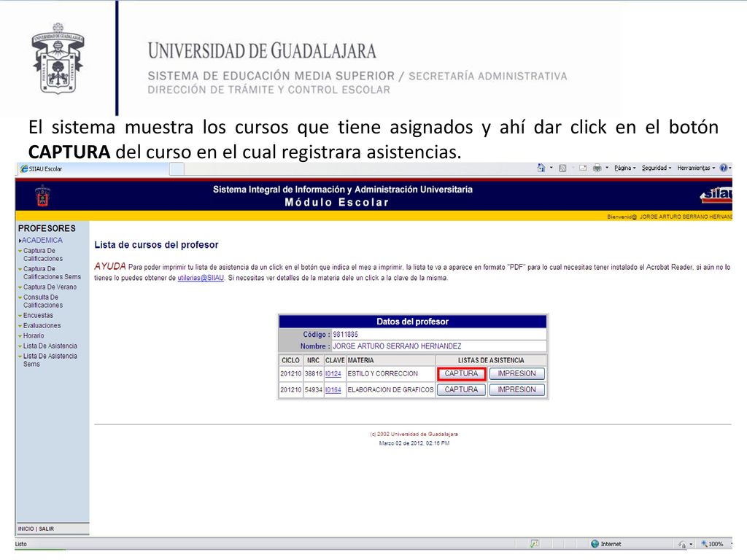Open Evaluaciones in sidebar
Viewport: 747px width, 560px height.
click(x=42, y=326)
